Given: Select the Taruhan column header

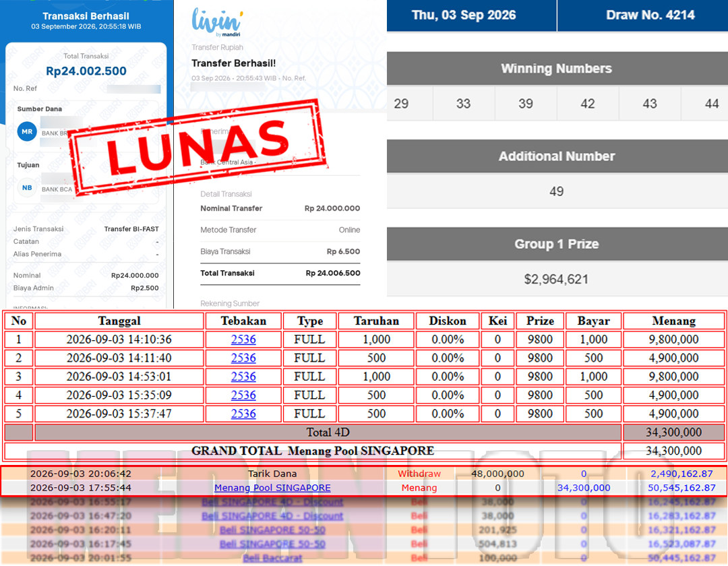Looking at the screenshot, I should click(376, 321).
